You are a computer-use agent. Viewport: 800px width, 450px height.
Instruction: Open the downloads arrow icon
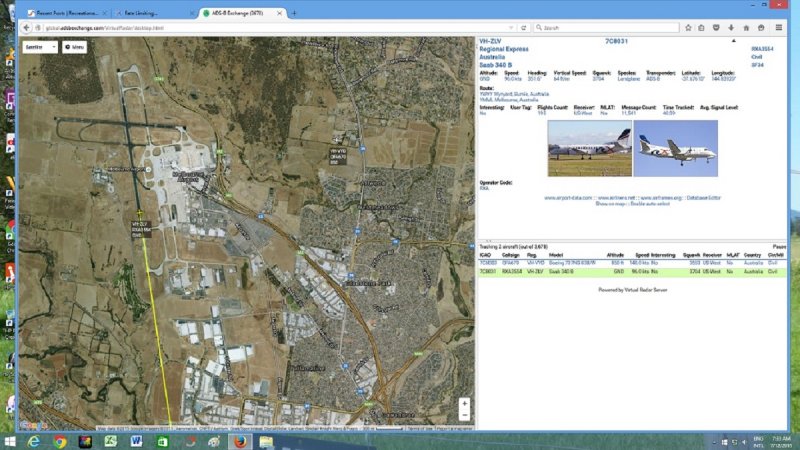tap(731, 28)
